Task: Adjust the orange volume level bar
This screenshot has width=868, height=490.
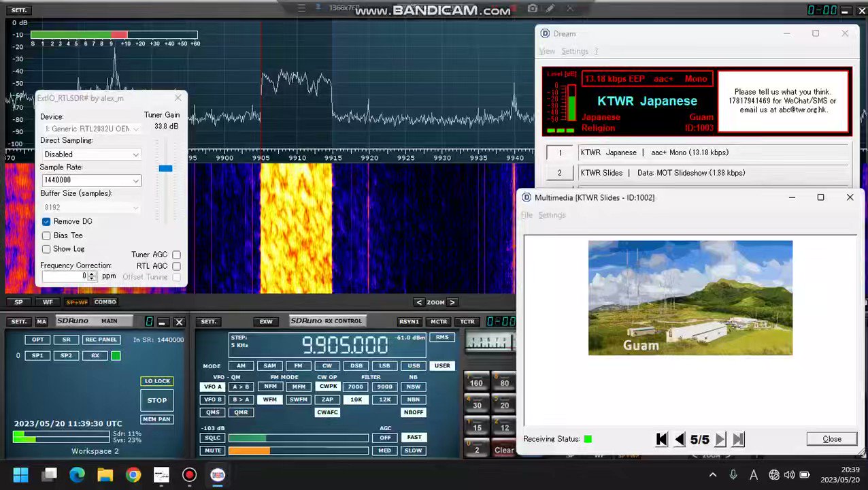Action: pyautogui.click(x=299, y=451)
